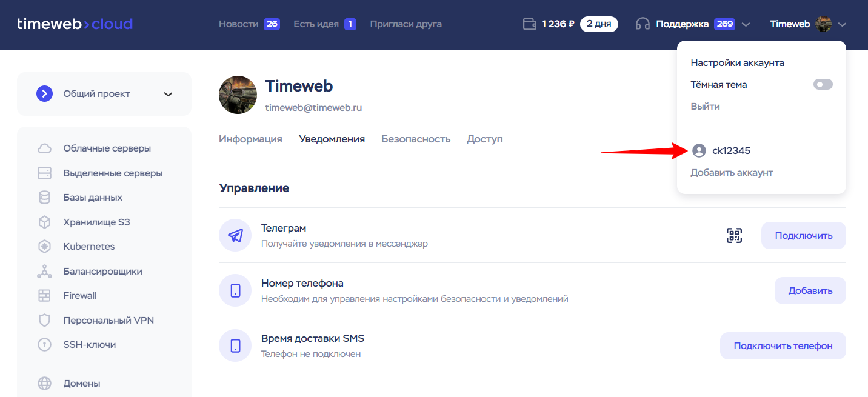Open the Информация tab
Viewport: 868px width, 397px height.
250,139
